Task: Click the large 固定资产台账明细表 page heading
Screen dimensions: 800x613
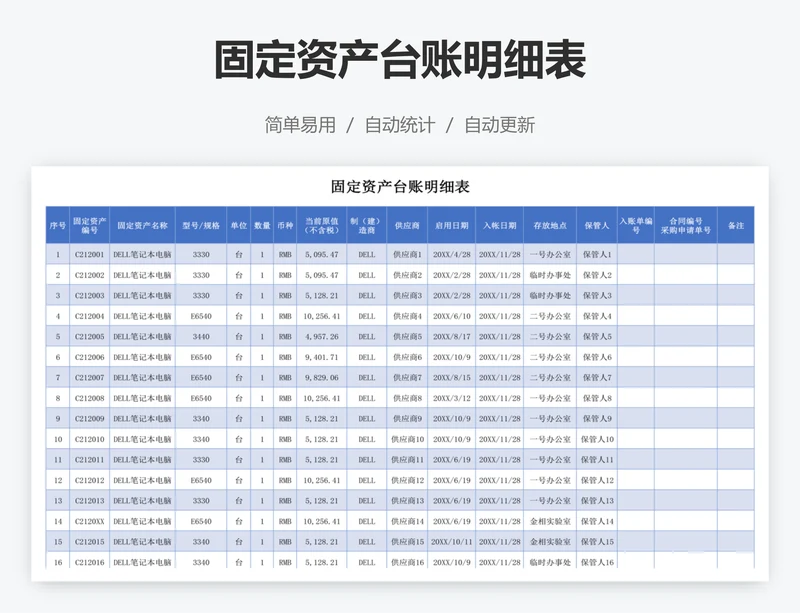Action: click(x=399, y=60)
